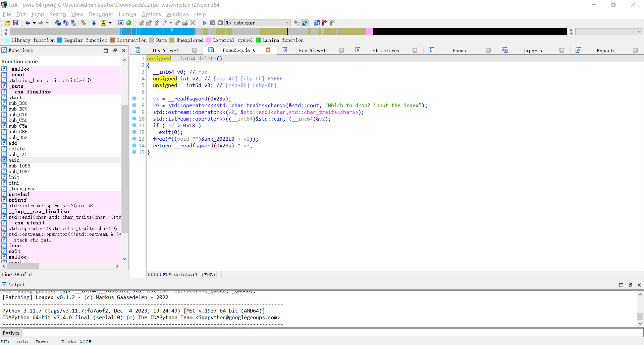
Task: Click the Python command input field
Action: point(333,333)
